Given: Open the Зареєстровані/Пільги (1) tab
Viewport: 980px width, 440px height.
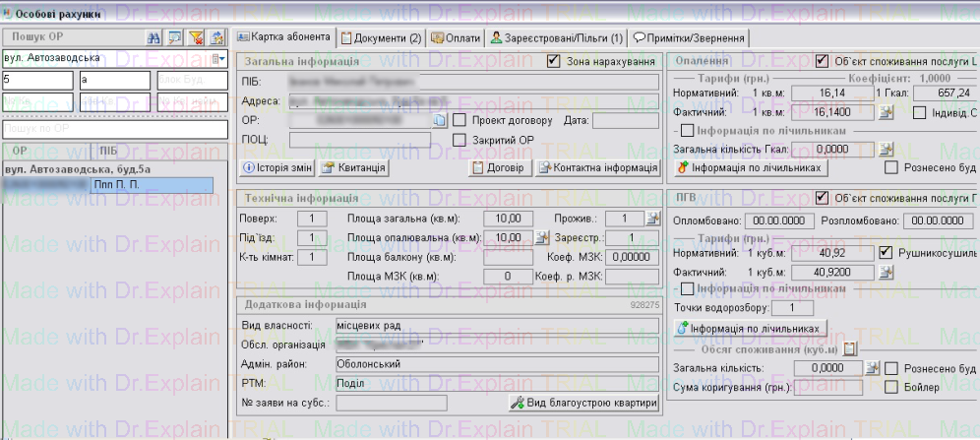Looking at the screenshot, I should 557,37.
